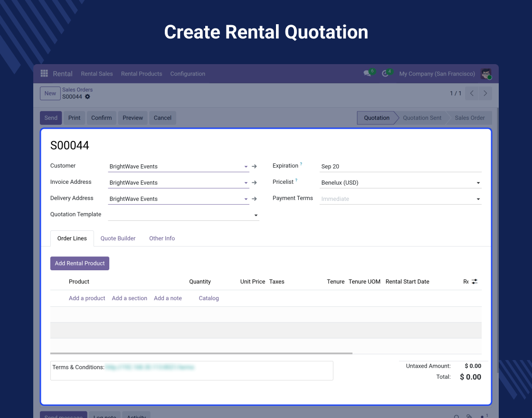The width and height of the screenshot is (532, 418).
Task: Go to the previous record arrow
Action: 472,93
